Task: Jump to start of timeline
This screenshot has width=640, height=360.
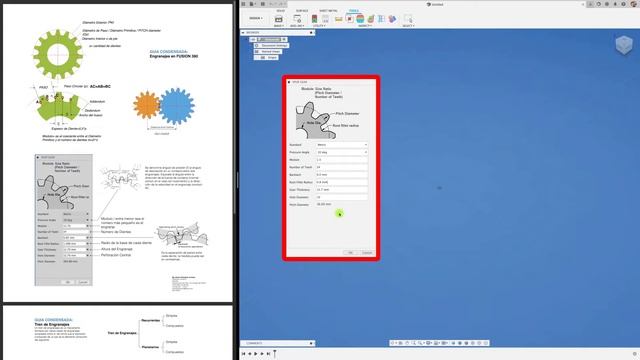Action: [244, 353]
